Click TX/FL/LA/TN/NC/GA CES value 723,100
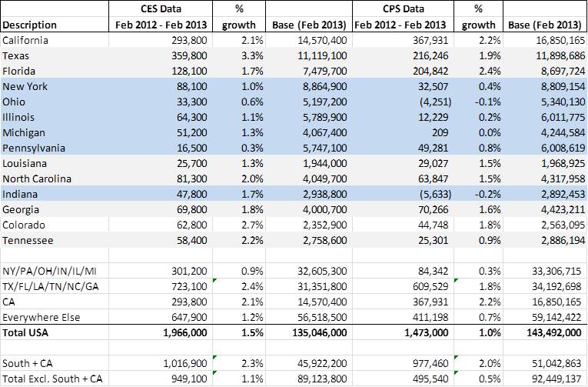588x387 pixels. (189, 286)
